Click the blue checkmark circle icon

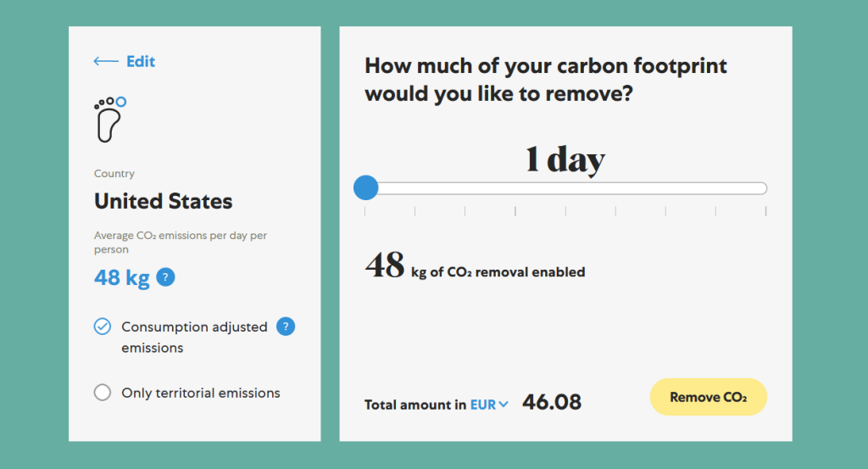103,327
